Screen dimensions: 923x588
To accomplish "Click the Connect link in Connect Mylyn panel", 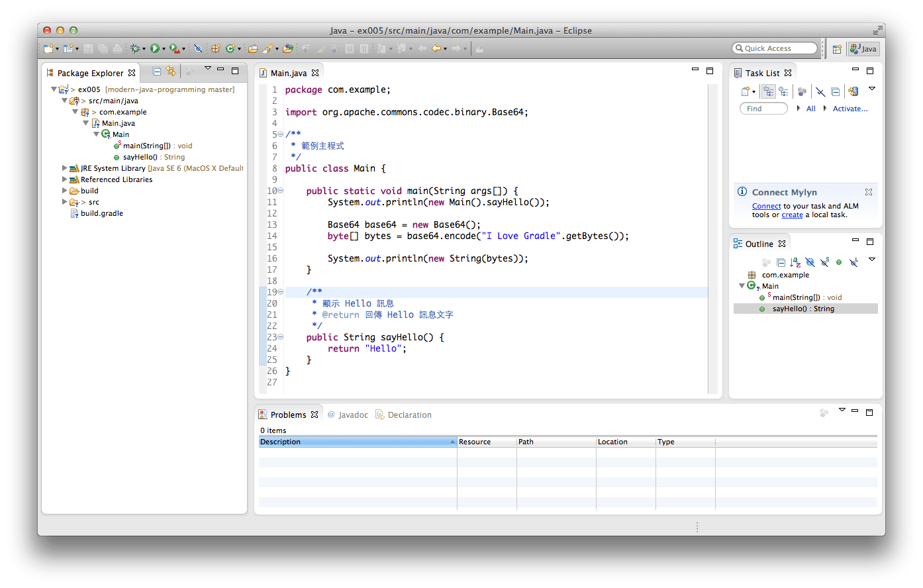I will click(x=766, y=206).
